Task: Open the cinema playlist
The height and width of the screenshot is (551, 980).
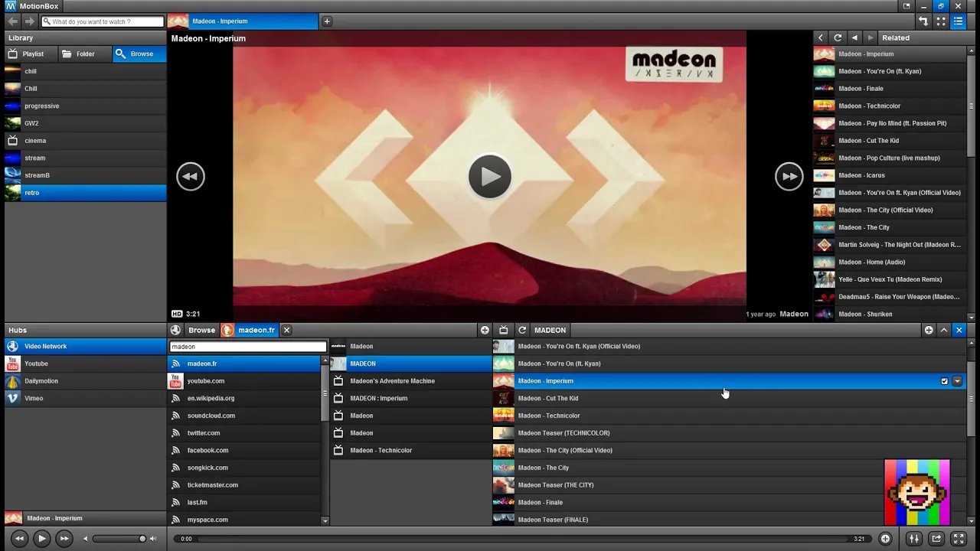Action: pos(85,141)
